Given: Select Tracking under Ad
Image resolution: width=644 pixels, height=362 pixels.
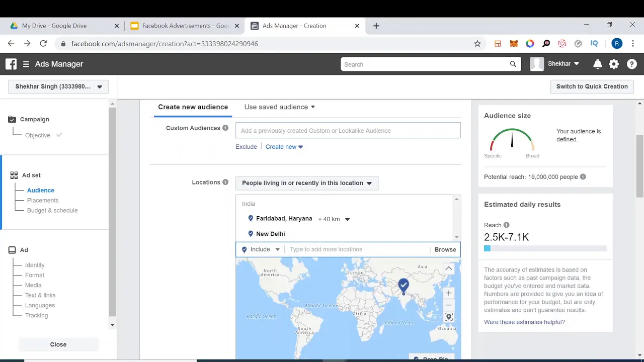Looking at the screenshot, I should [37, 315].
